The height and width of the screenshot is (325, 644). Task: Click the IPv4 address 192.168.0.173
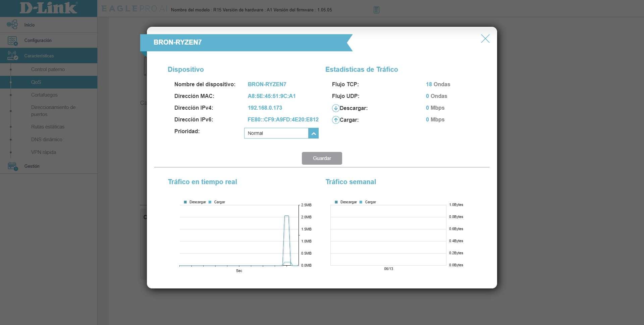(x=265, y=108)
